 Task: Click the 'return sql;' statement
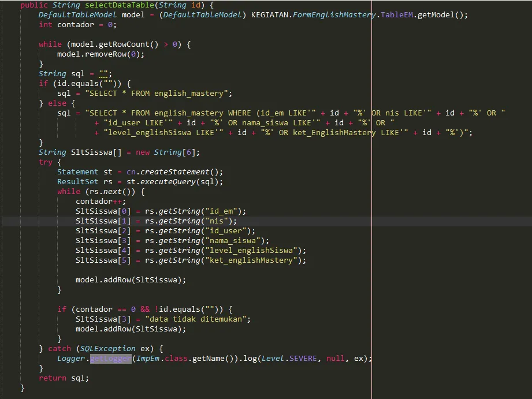tap(64, 379)
